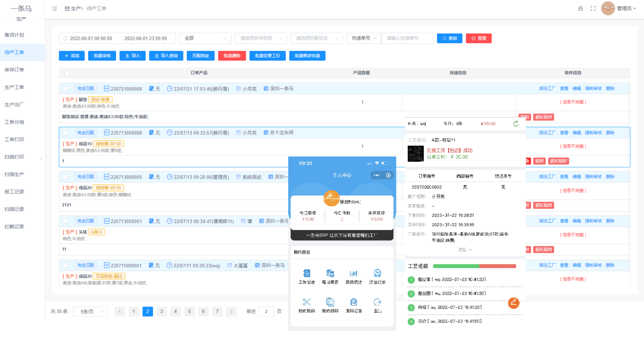Click 导入查询 upload button

pyautogui.click(x=166, y=56)
